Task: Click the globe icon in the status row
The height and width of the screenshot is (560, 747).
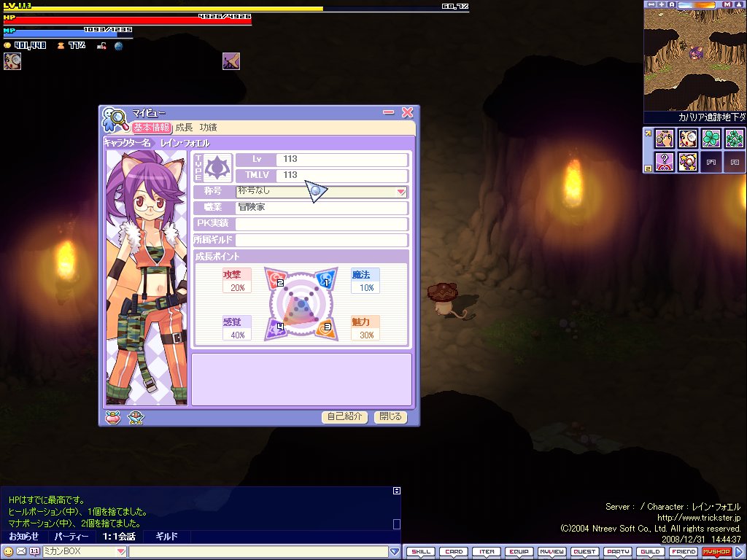Action: click(119, 46)
